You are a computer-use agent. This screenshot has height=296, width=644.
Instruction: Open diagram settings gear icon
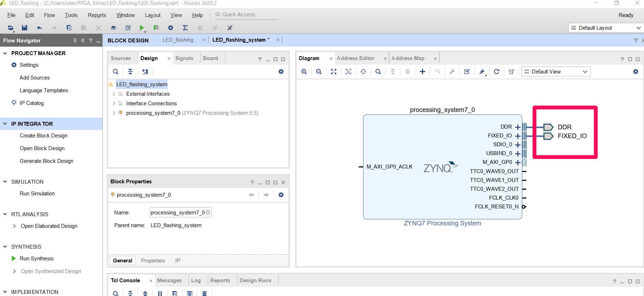(636, 72)
